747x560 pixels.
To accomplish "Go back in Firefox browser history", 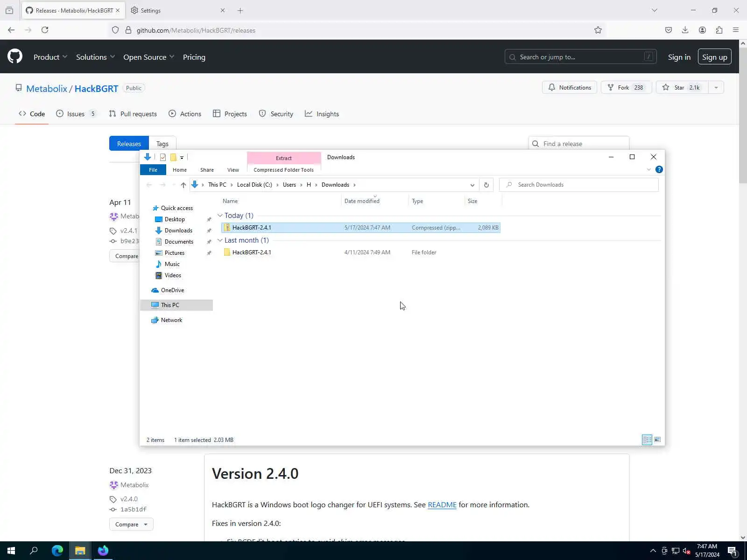I will pos(11,30).
